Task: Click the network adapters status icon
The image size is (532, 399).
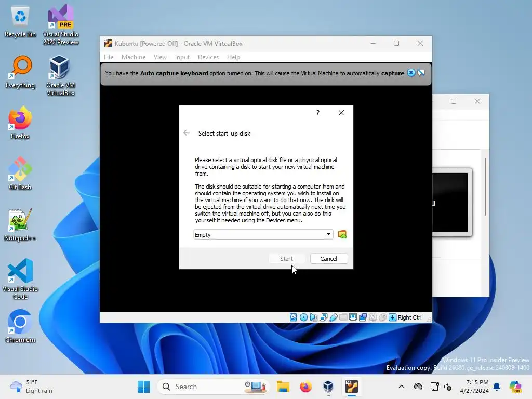Action: (323, 317)
